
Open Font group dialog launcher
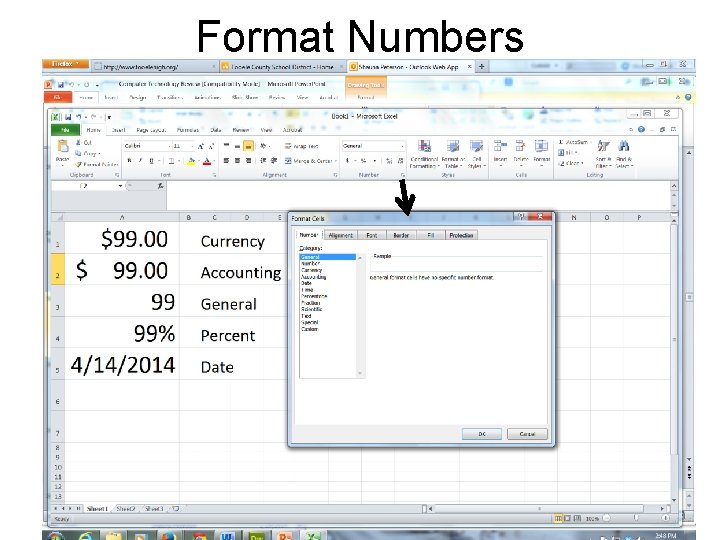pos(214,175)
